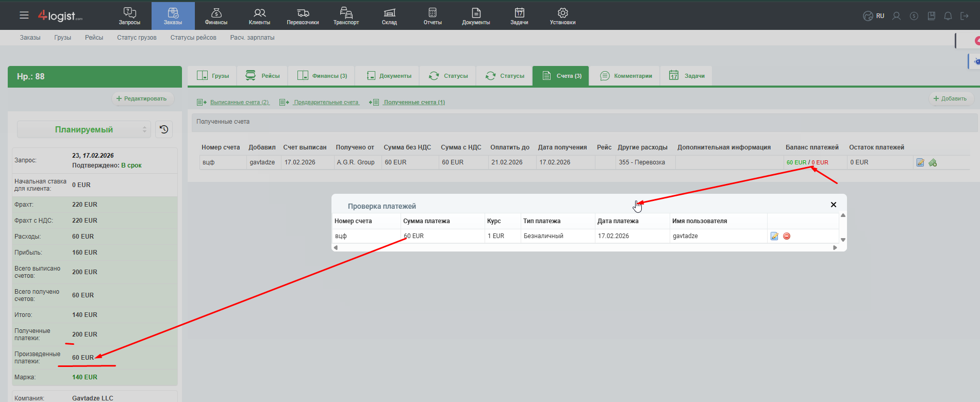This screenshot has height=402, width=980.
Task: Open the RU language selector
Action: coord(874,16)
